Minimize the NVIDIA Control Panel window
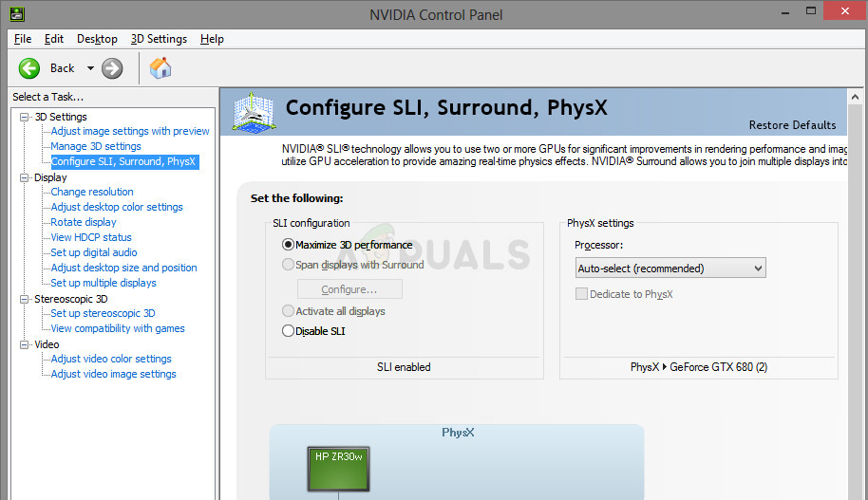Image resolution: width=868 pixels, height=500 pixels. (785, 11)
